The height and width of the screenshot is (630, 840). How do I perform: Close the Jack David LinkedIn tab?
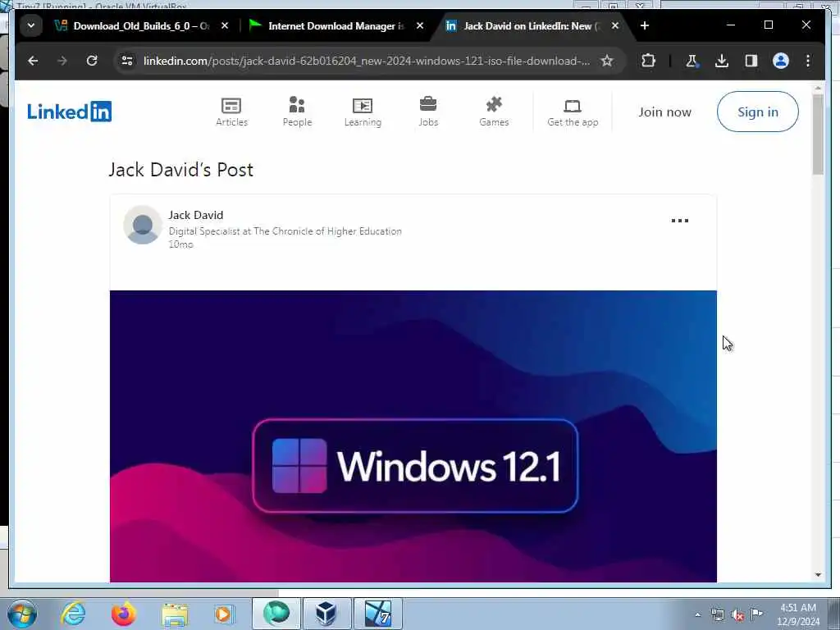tap(615, 25)
